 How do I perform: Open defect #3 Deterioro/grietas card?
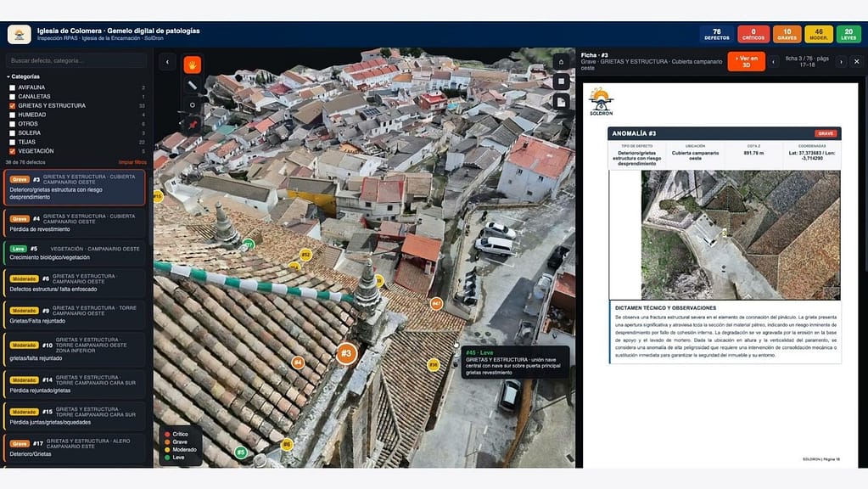[x=75, y=188]
